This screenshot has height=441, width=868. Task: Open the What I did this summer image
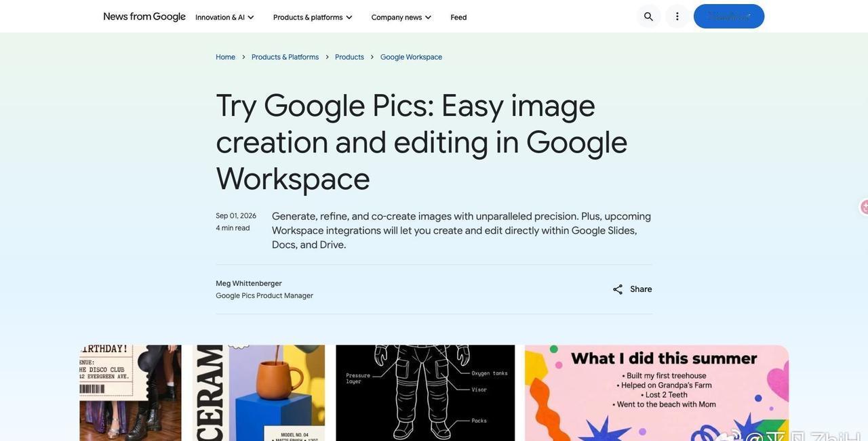pos(656,393)
